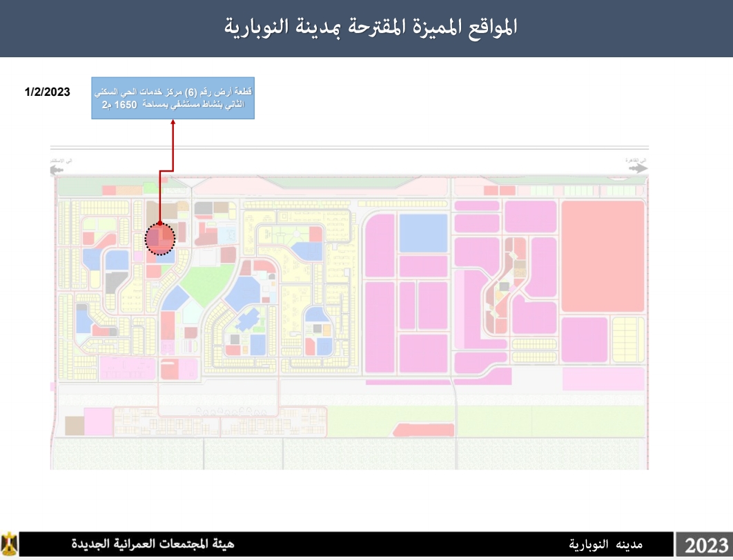Click the New Urban Communities Authority footer text

tap(153, 544)
